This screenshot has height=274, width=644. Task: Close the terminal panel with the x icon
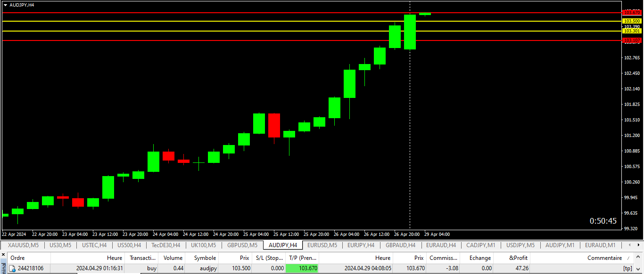3,255
